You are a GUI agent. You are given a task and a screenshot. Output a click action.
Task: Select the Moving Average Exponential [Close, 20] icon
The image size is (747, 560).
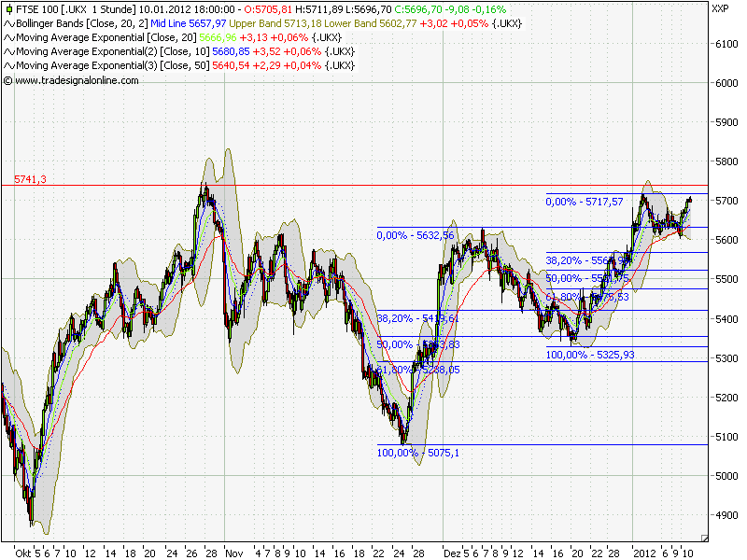7,38
